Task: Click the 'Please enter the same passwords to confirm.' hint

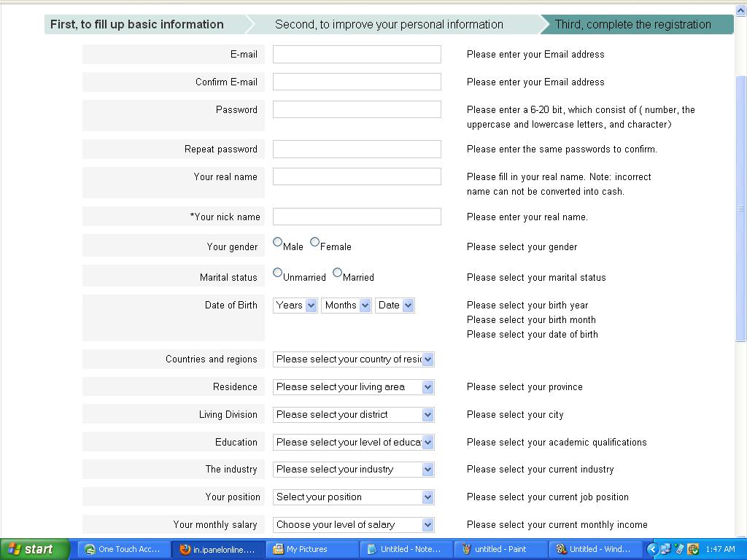Action: [562, 149]
